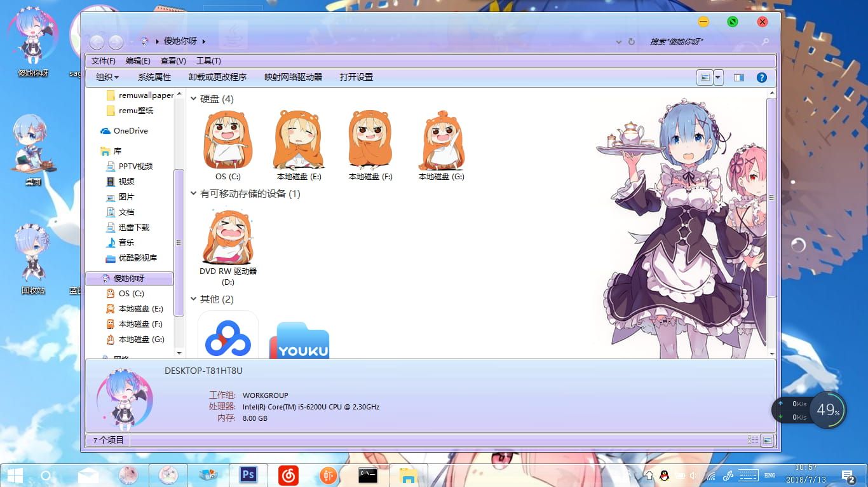Collapse the 有可移动存储的设备 section
Viewport: 868px width, 487px height.
pyautogui.click(x=193, y=193)
